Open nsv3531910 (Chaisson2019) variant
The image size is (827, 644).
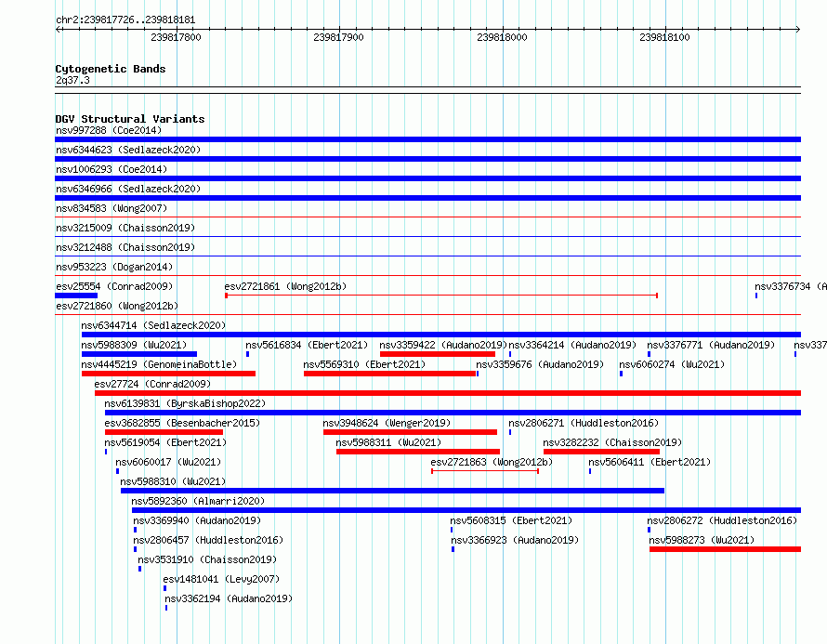pos(207,559)
